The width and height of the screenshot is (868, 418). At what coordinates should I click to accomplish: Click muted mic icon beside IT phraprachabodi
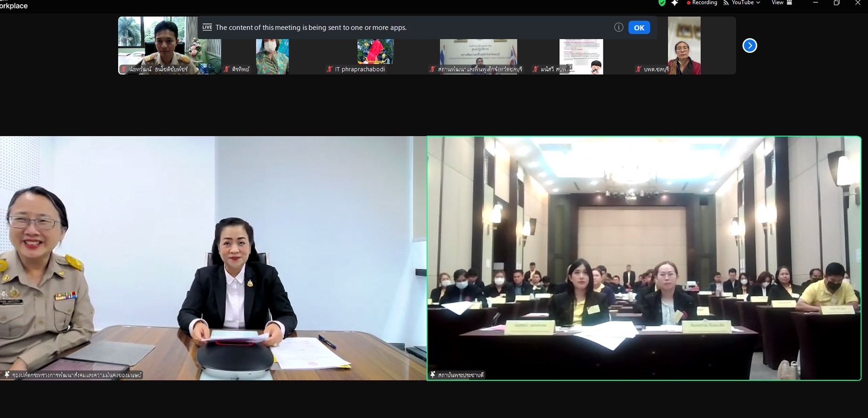330,69
